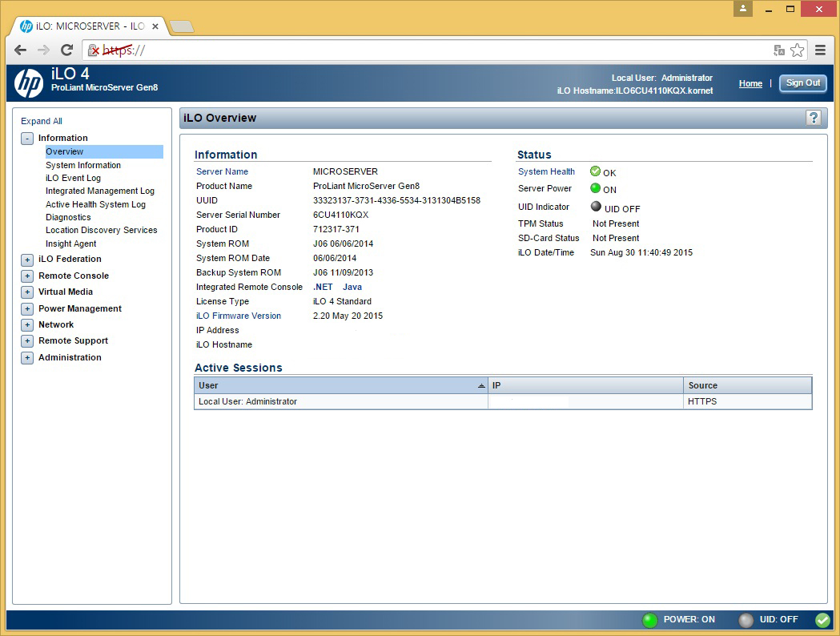Open iLO Event Log
Screen dimensions: 840x636
click(73, 178)
